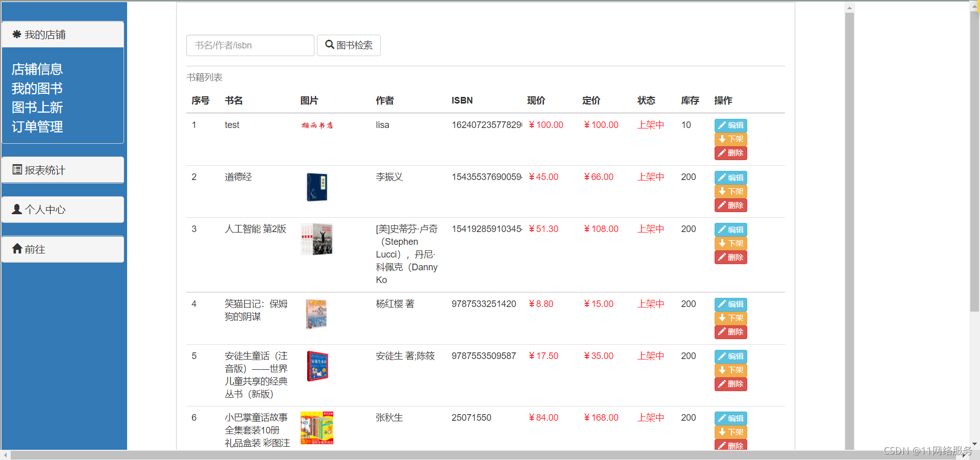Viewport: 980px width, 460px height.
Task: Select the book title 道德经
Action: (x=238, y=177)
